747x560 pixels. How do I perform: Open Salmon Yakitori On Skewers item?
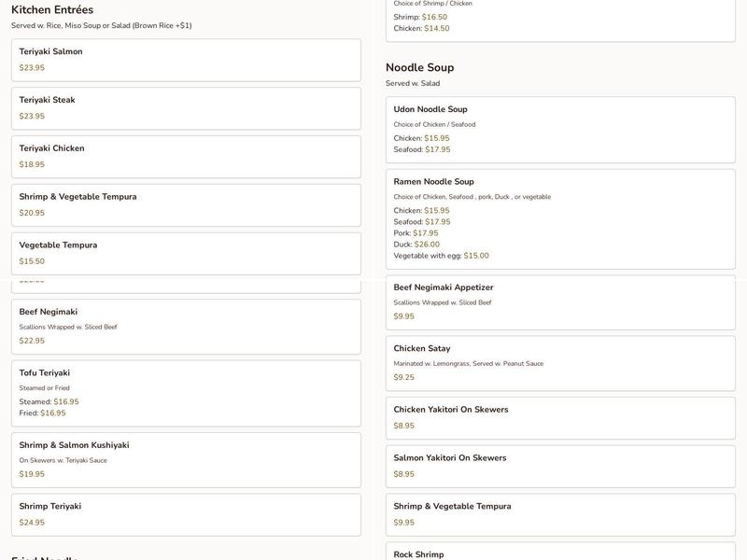tap(560, 466)
